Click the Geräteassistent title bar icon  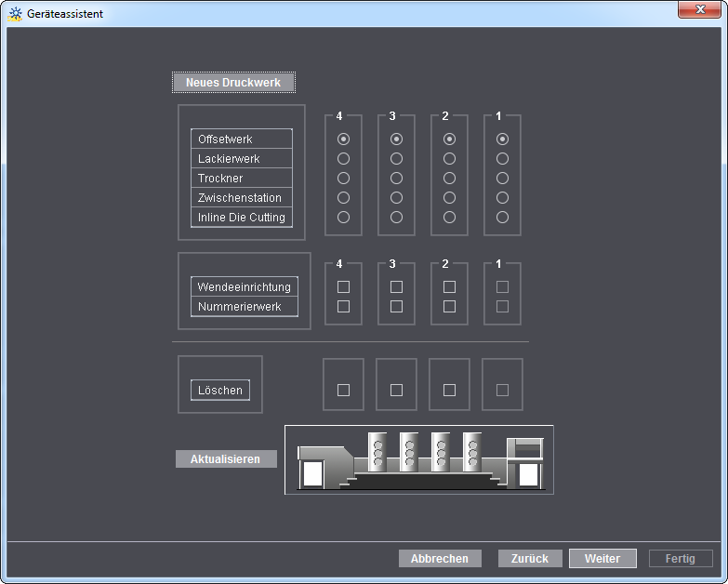click(15, 14)
